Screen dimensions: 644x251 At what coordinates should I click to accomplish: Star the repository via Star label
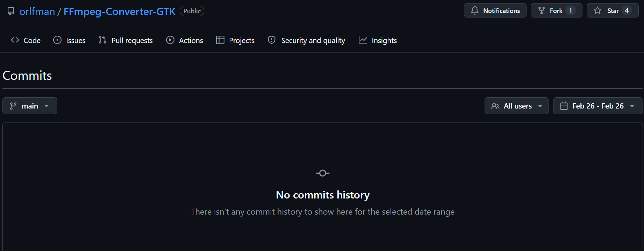click(613, 11)
